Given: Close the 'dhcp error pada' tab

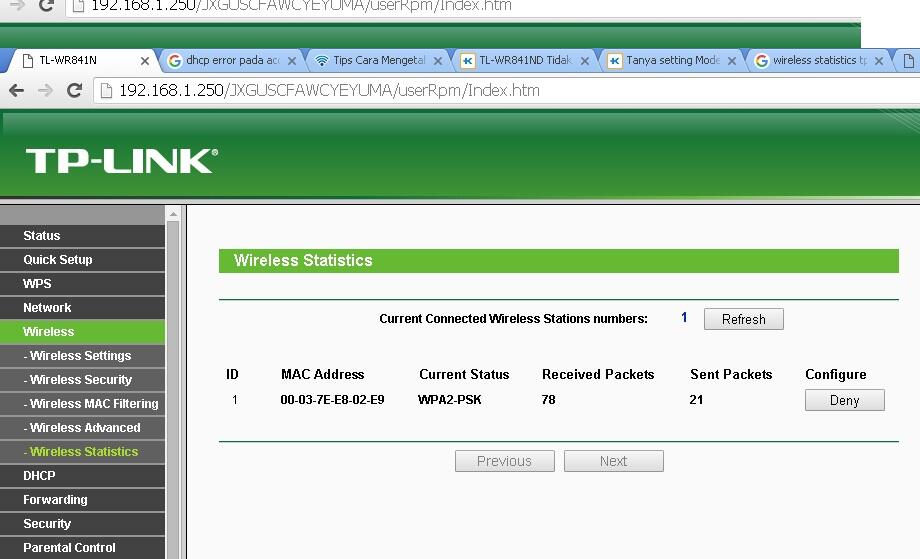Looking at the screenshot, I should pyautogui.click(x=292, y=61).
